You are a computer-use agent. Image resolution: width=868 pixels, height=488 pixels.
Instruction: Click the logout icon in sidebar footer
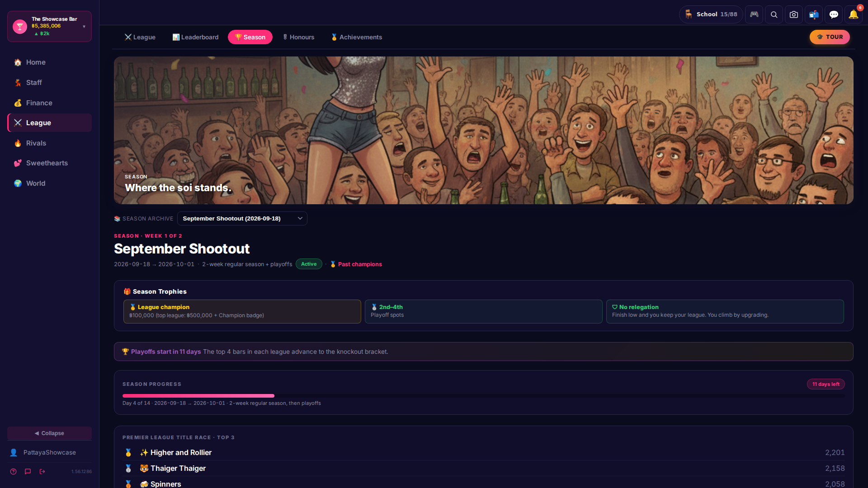click(x=42, y=471)
